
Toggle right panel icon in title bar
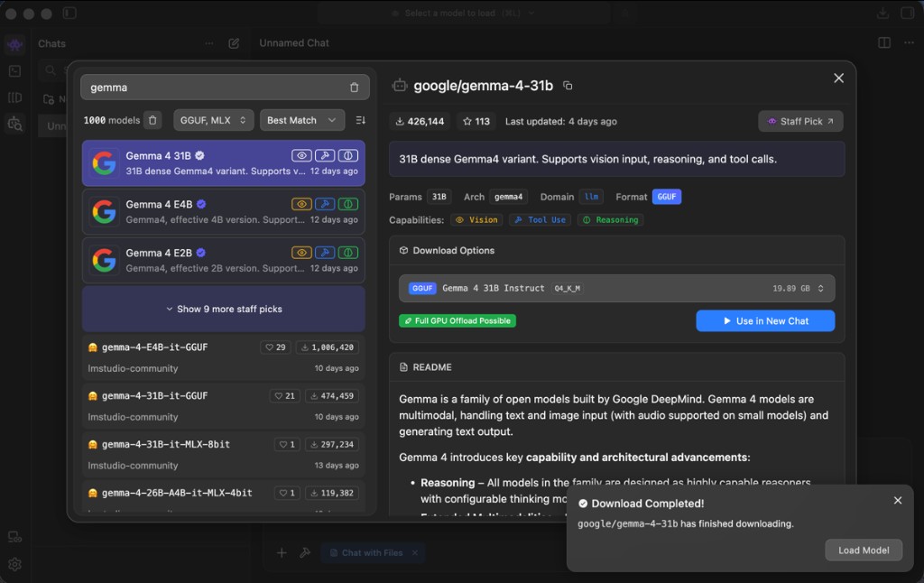[x=908, y=13]
